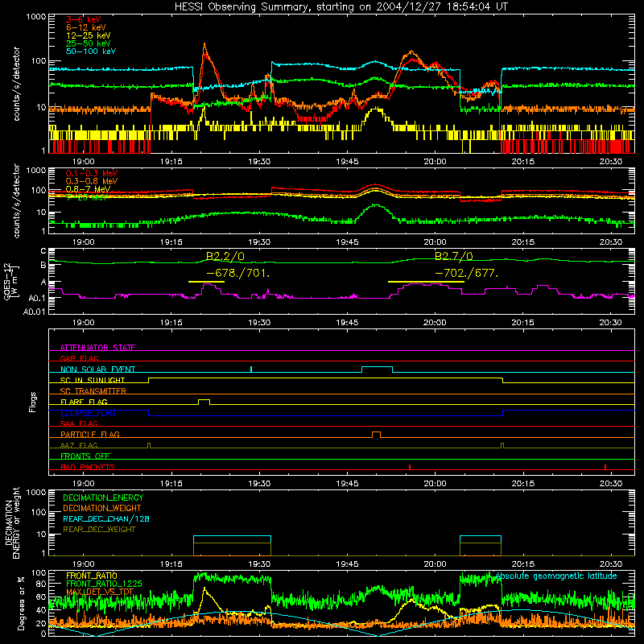The width and height of the screenshot is (644, 644).
Task: Click the DECIMATION ENERGY or weight axis label
Action: 12,522
